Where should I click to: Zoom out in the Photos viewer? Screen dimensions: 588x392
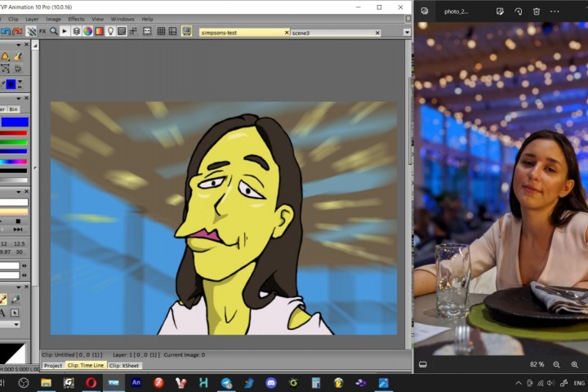point(556,364)
